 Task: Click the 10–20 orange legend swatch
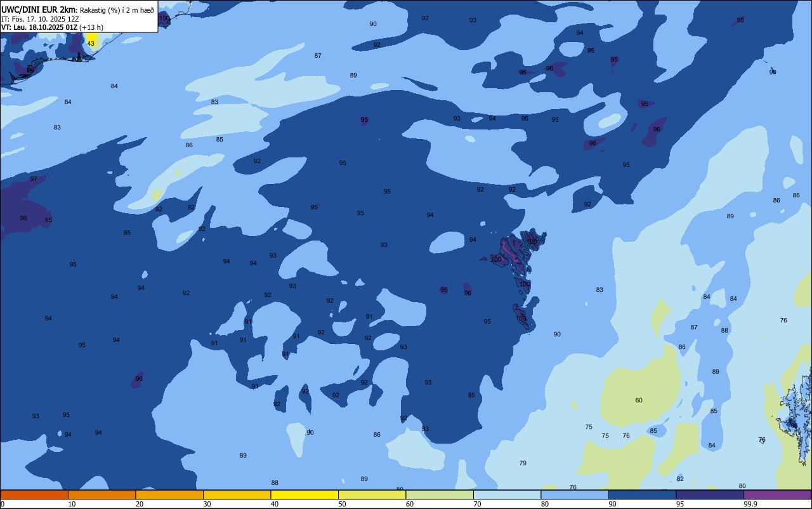click(101, 494)
